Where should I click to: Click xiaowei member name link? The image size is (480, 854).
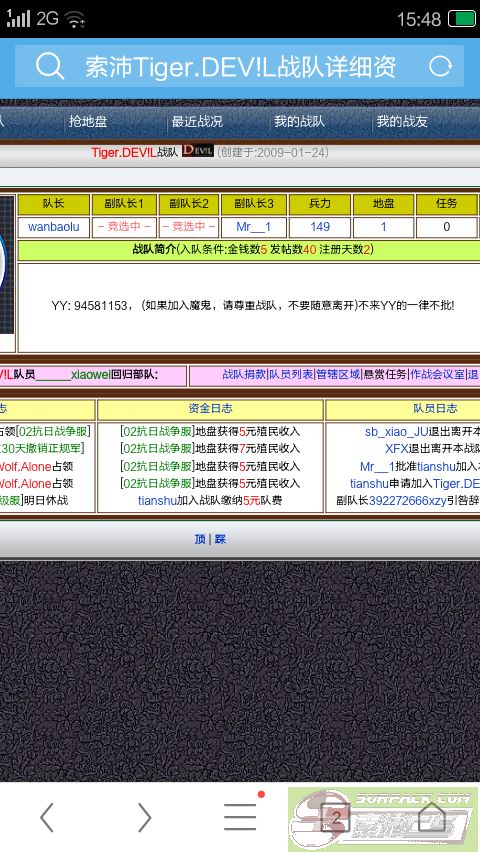pos(90,374)
